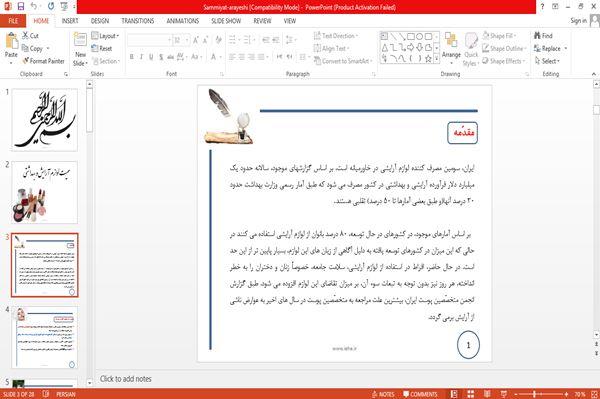The width and height of the screenshot is (600, 399).
Task: Fit slide to current window
Action: pyautogui.click(x=595, y=394)
